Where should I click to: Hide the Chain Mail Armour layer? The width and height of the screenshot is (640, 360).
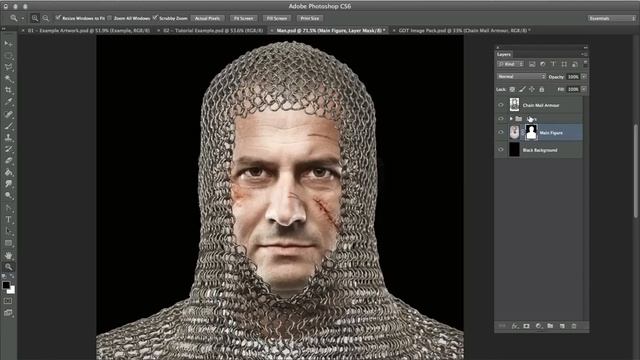coord(501,105)
